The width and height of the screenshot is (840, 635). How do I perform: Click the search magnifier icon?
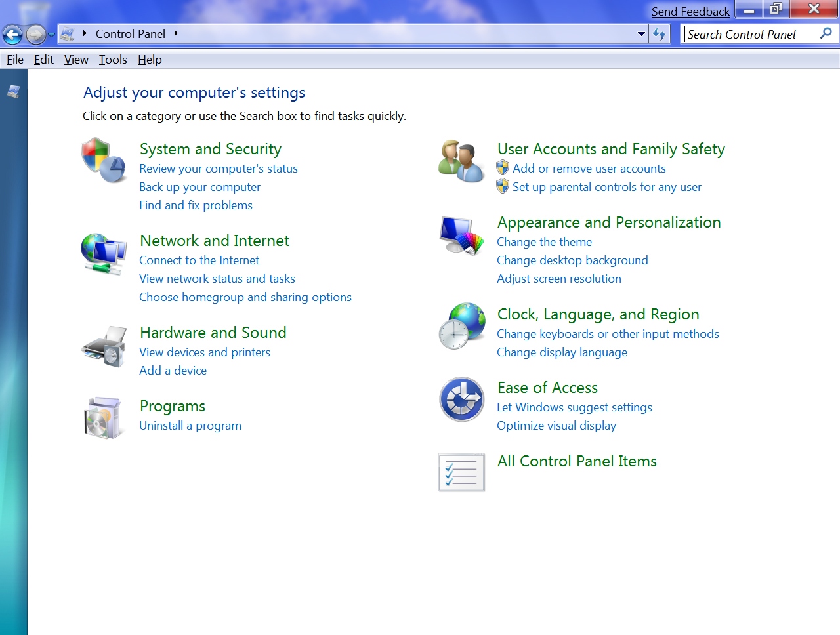[826, 33]
